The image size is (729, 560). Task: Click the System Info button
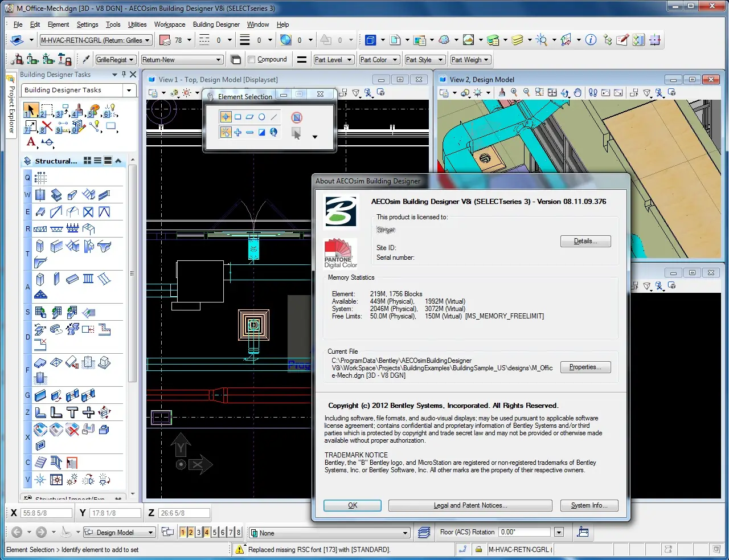589,505
